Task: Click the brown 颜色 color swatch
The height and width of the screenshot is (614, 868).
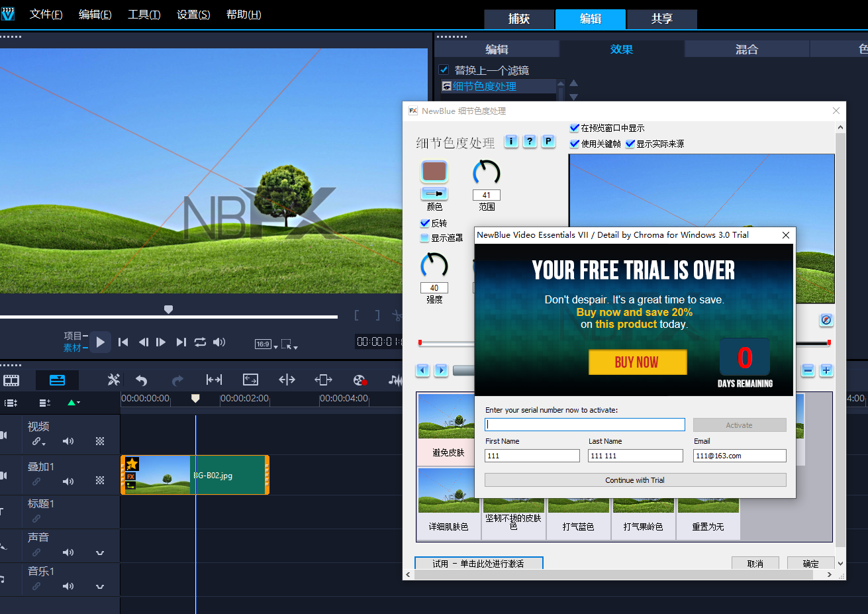Action: (434, 172)
